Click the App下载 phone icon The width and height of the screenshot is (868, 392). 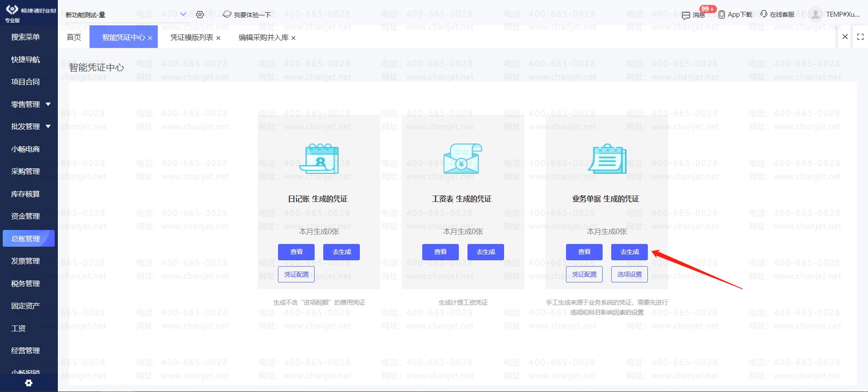pyautogui.click(x=722, y=14)
